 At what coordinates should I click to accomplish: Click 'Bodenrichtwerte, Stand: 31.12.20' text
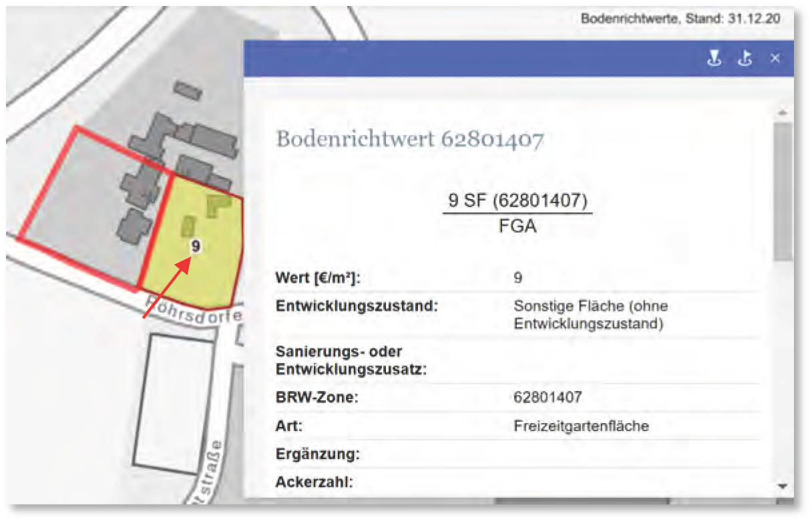680,19
